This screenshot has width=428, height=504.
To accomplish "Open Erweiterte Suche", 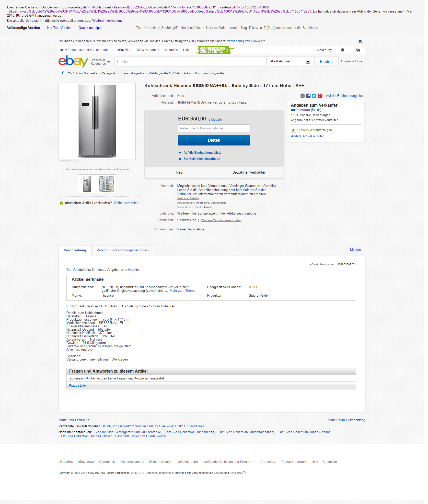I will pos(352,62).
